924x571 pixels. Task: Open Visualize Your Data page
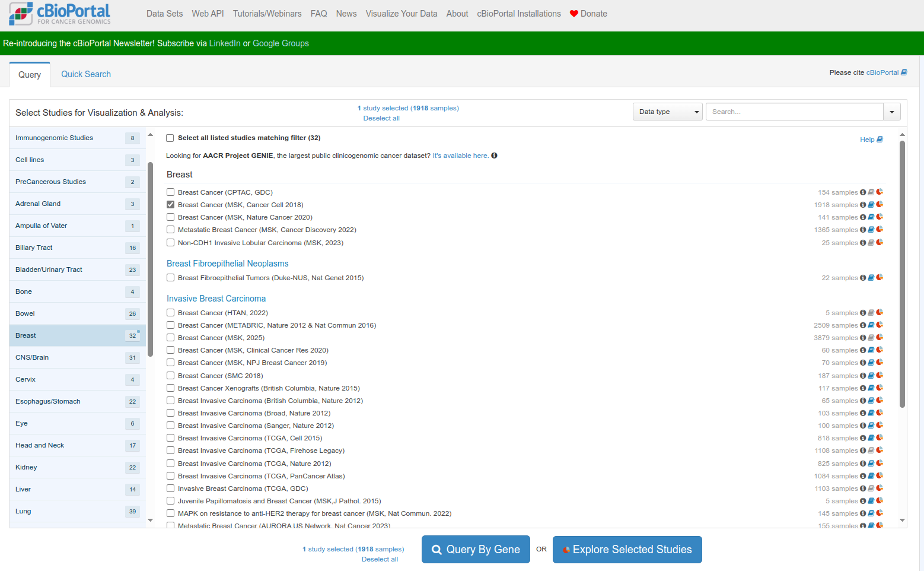402,14
